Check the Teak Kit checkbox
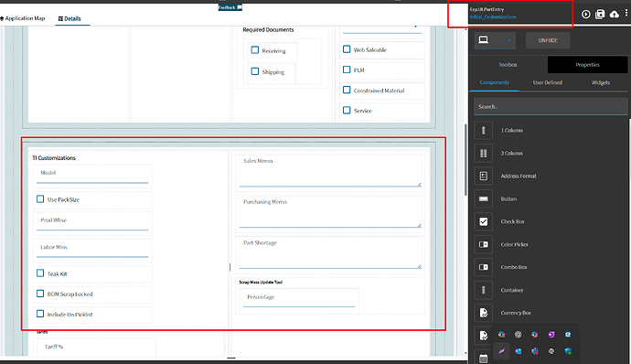Image resolution: width=631 pixels, height=364 pixels. 40,273
